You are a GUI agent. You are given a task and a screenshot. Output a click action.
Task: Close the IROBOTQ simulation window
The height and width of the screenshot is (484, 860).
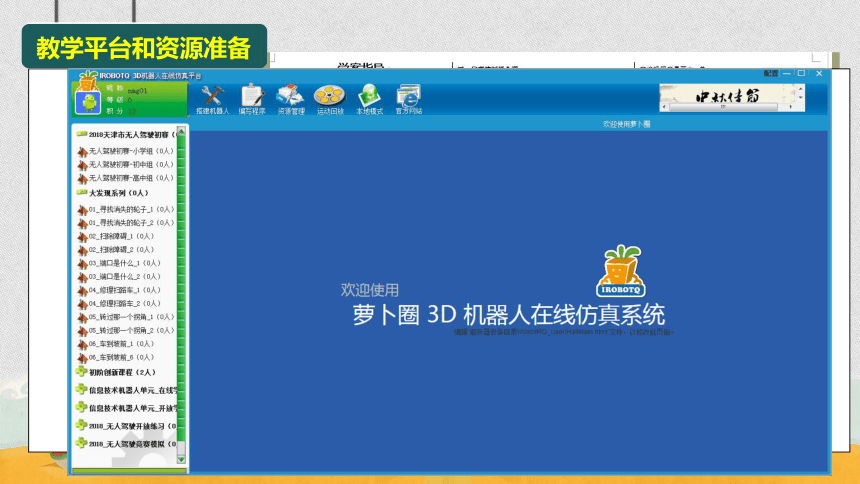tap(819, 74)
